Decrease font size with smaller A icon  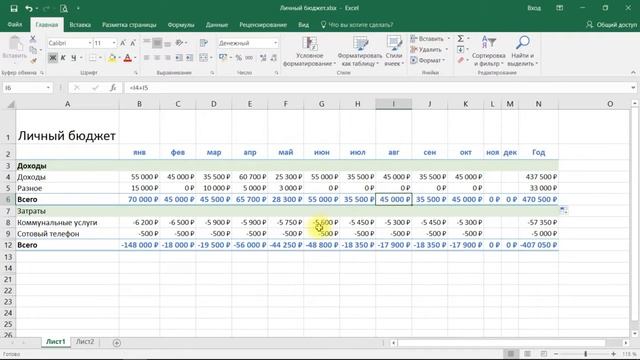[x=133, y=43]
